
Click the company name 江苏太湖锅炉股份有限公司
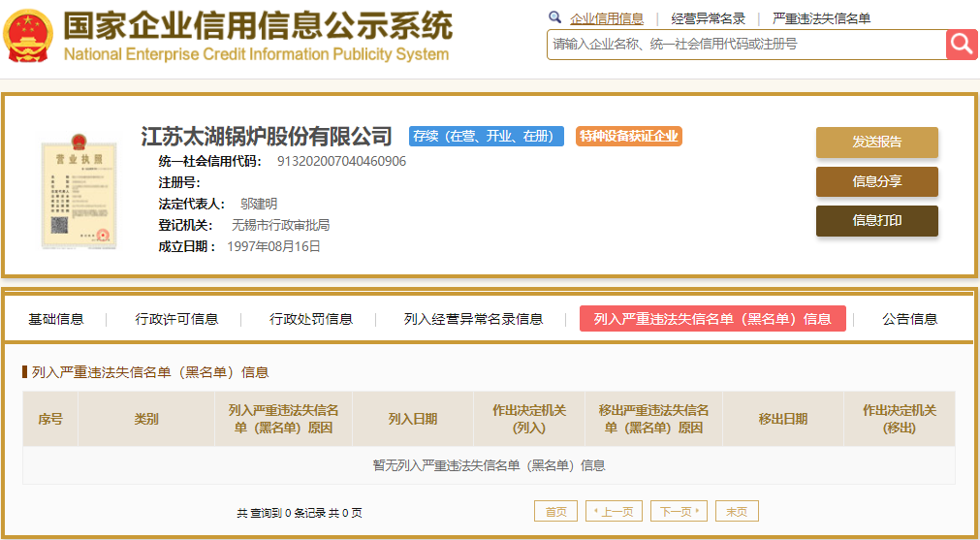pos(267,136)
